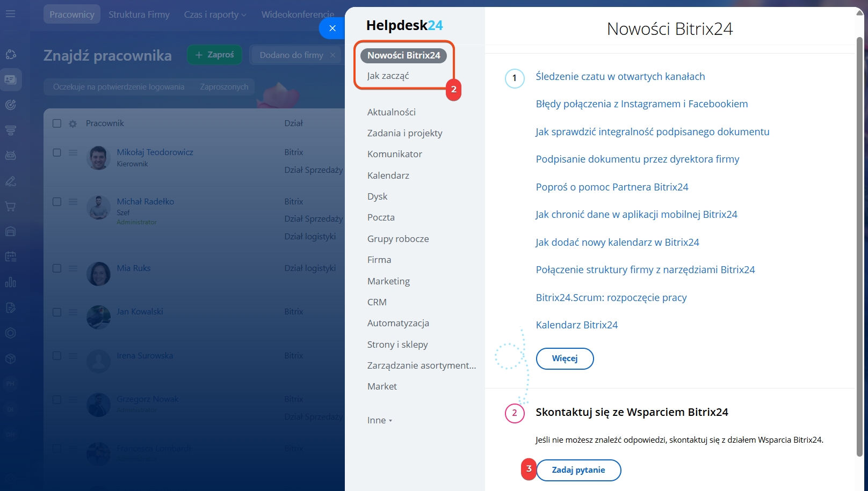Click the 'Zadaj pytanie' button
Screen dimensions: 868x491
(578, 470)
